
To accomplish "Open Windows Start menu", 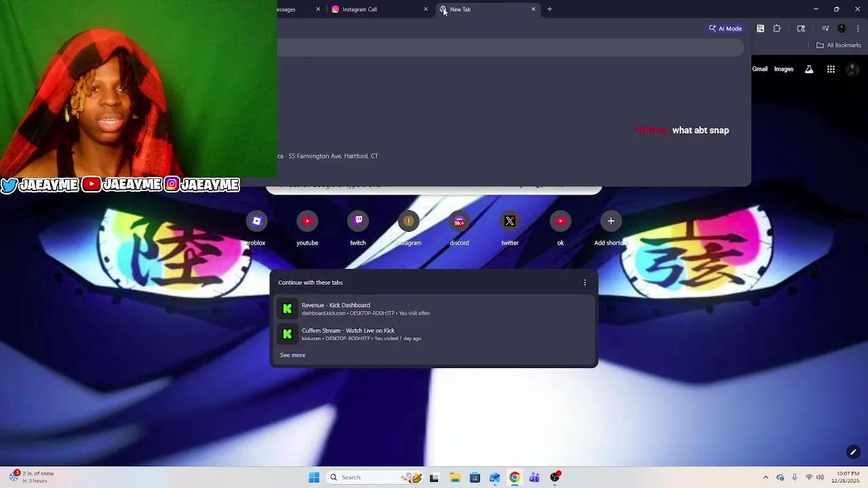I will coord(314,477).
